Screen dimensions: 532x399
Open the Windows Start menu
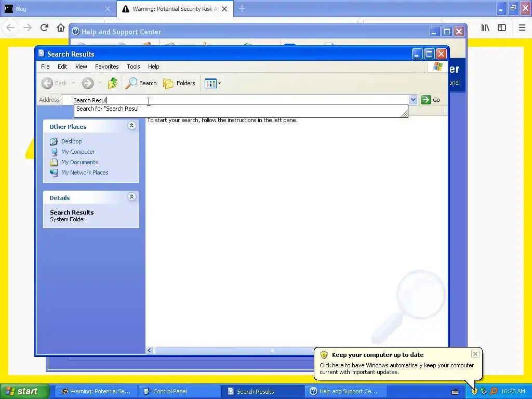[x=24, y=391]
